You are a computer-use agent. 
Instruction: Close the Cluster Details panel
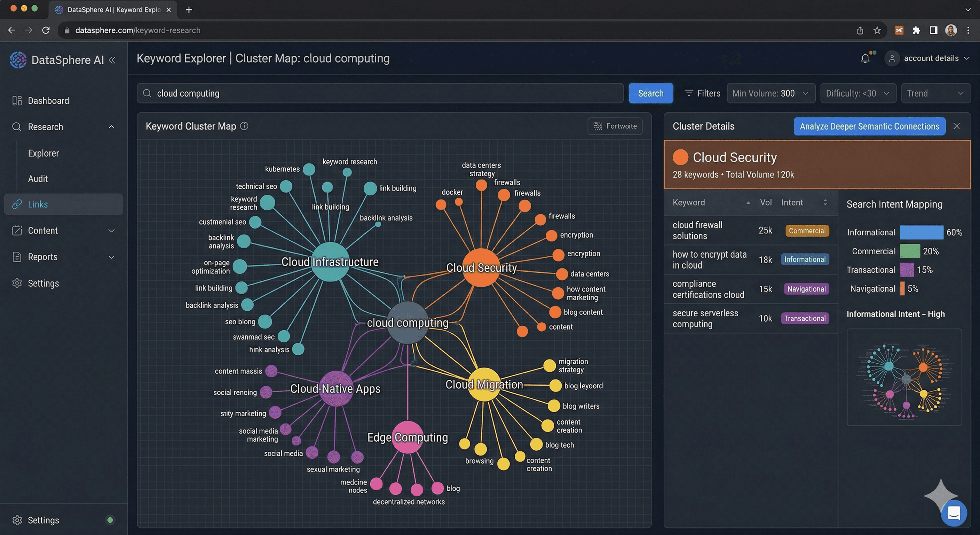[956, 126]
